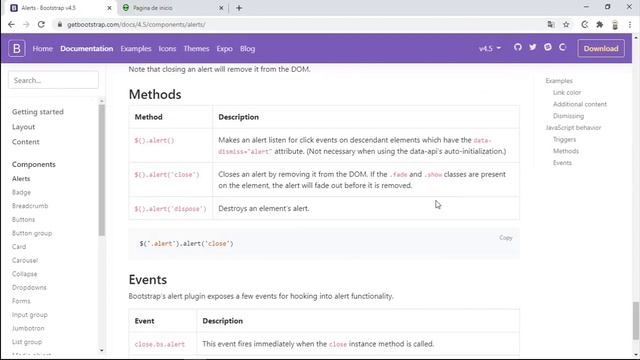
Task: Close the Pagina de inicio tab
Action: (x=221, y=8)
